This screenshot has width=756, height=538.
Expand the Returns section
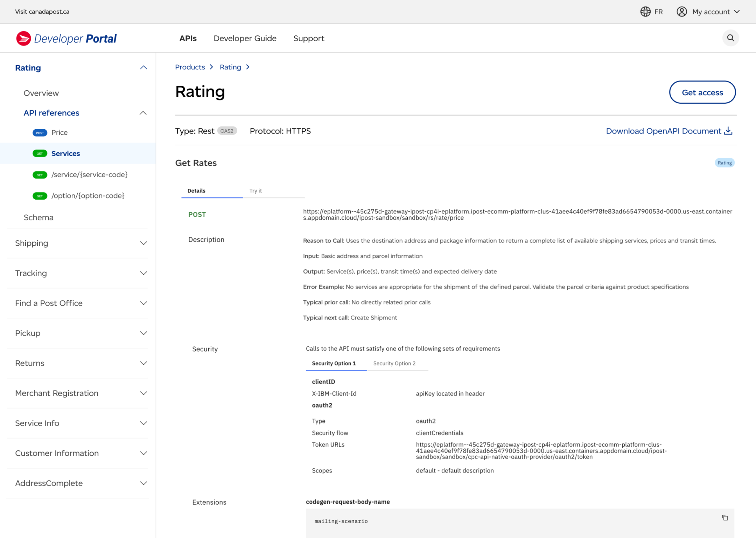coord(143,363)
